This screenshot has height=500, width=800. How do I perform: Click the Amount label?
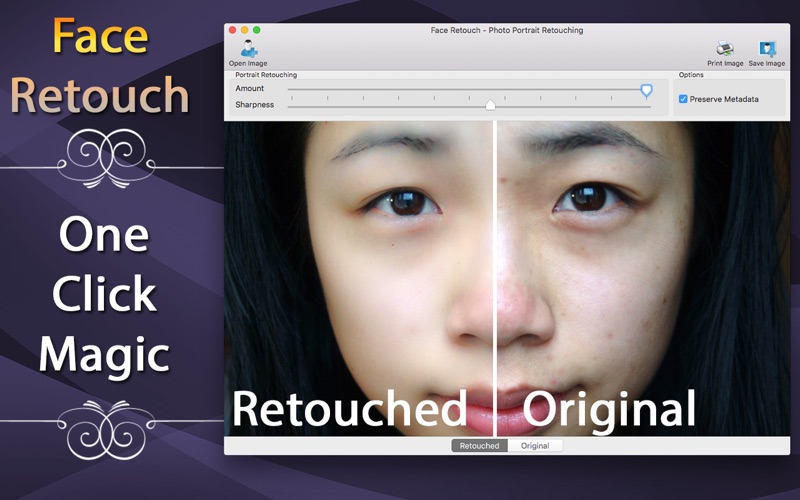click(249, 88)
